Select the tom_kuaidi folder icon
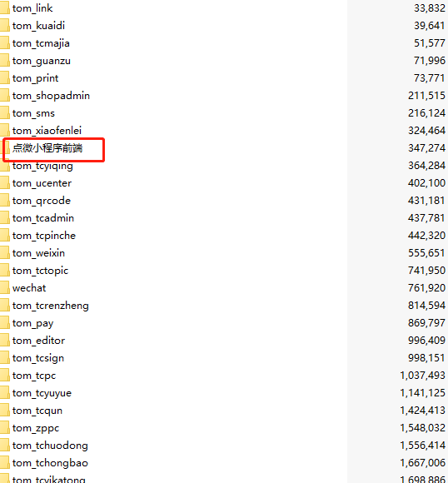Image resolution: width=448 pixels, height=483 pixels. tap(5, 26)
